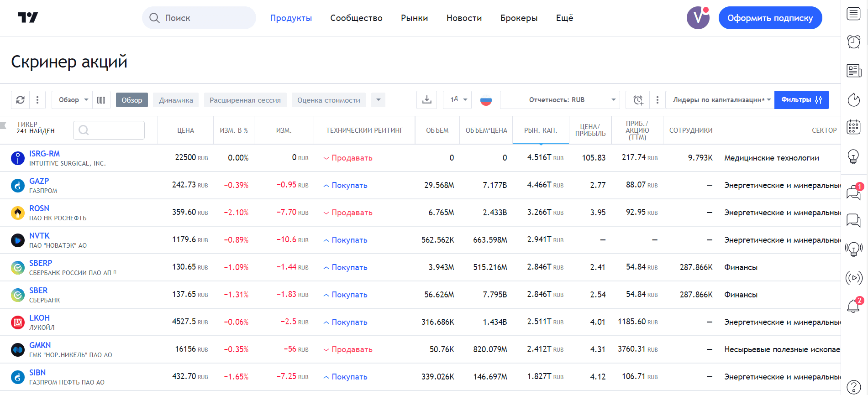Open the news panel icon in sidebar
Image resolution: width=868 pixels, height=395 pixels.
[853, 71]
